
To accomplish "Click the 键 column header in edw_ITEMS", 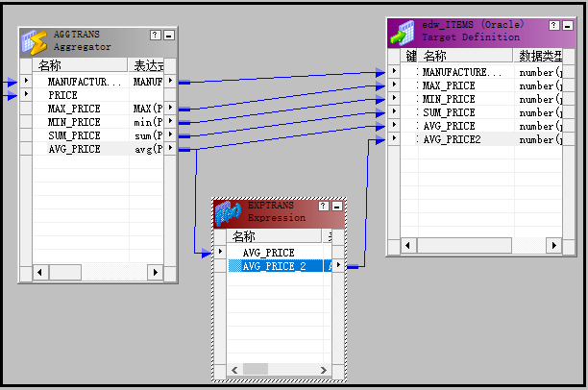I will [x=409, y=56].
